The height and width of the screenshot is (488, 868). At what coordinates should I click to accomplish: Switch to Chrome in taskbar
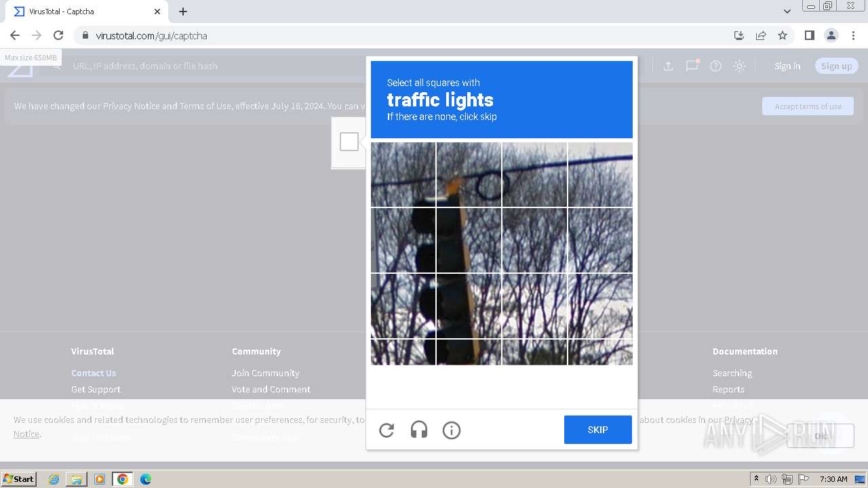tap(123, 479)
